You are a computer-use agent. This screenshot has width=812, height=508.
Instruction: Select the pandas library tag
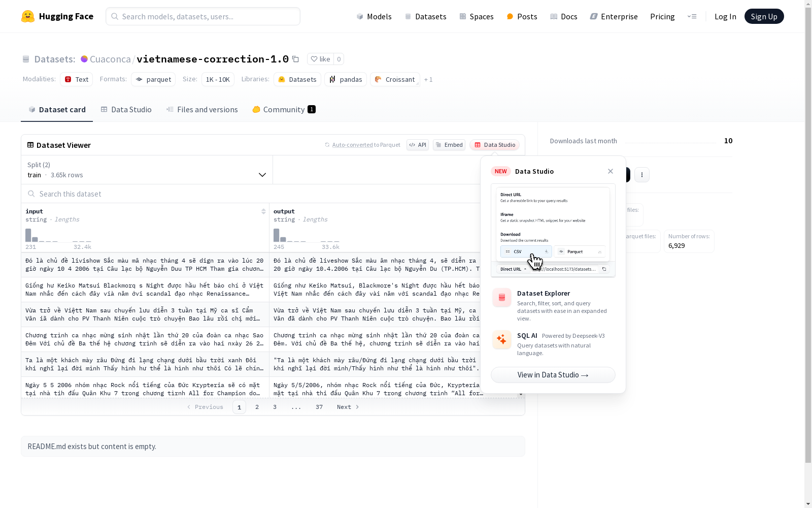[x=346, y=79]
